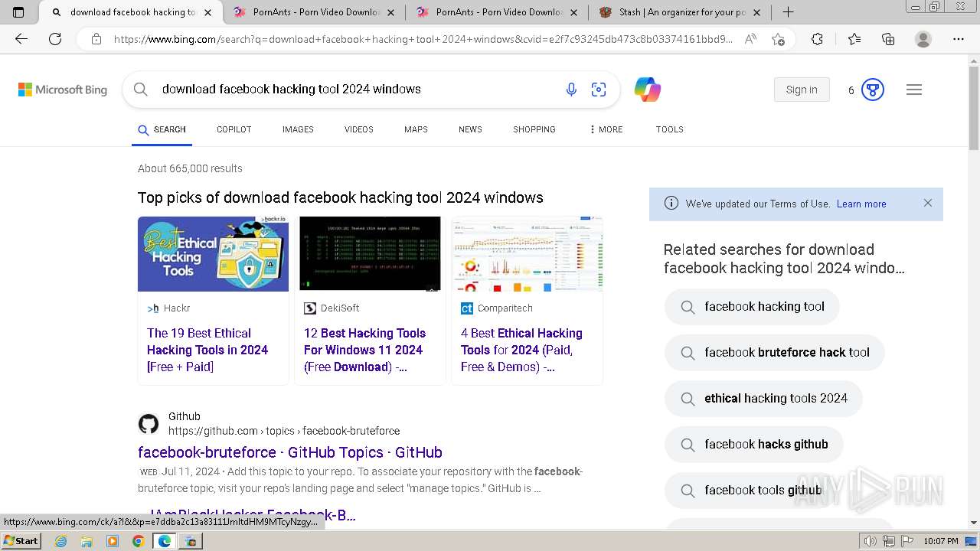Viewport: 980px width, 551px height.
Task: Reload the page with the refresh icon
Action: 55,39
